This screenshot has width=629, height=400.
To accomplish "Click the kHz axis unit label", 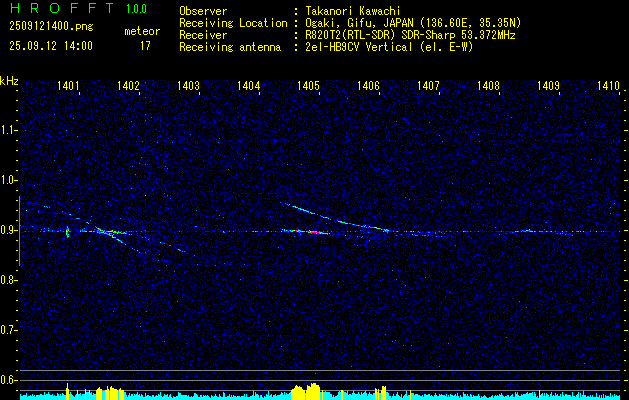I will 9,81.
